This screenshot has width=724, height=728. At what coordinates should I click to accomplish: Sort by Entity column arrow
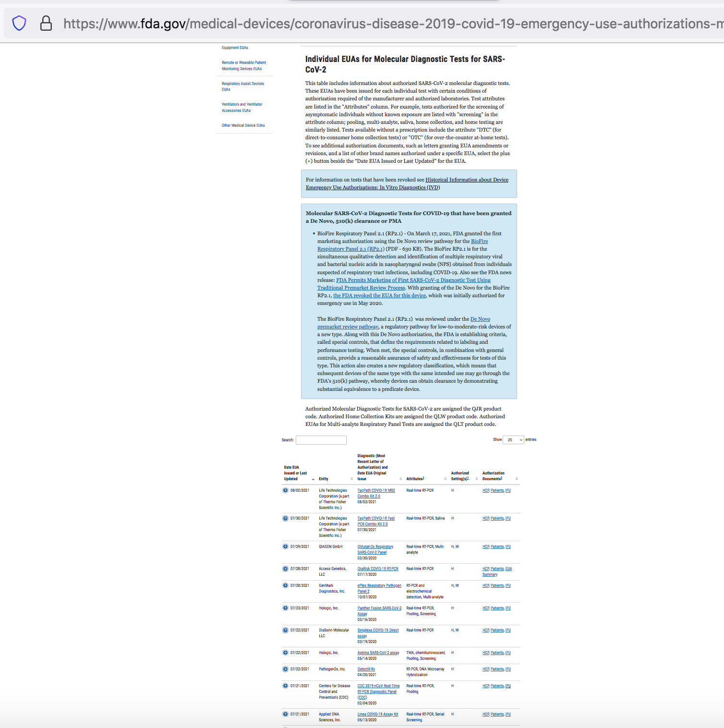pos(352,479)
